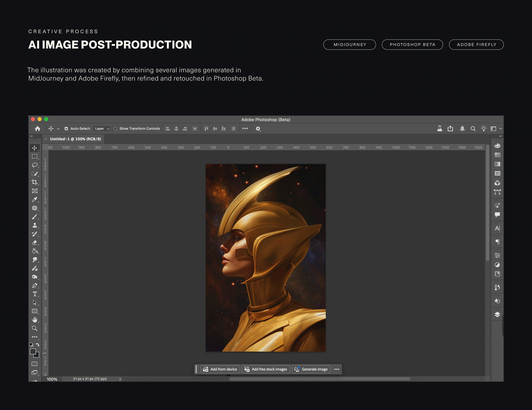
Task: Select the Hand tool
Action: 35,320
